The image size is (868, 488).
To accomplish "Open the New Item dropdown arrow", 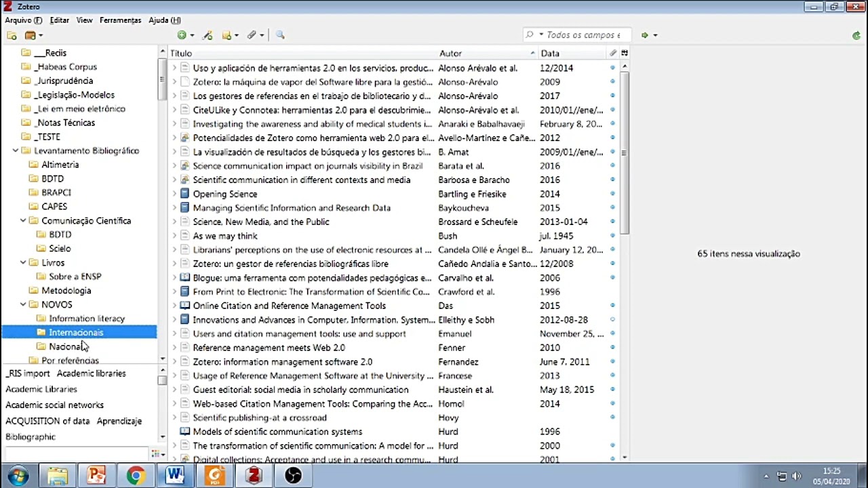I will (x=192, y=35).
